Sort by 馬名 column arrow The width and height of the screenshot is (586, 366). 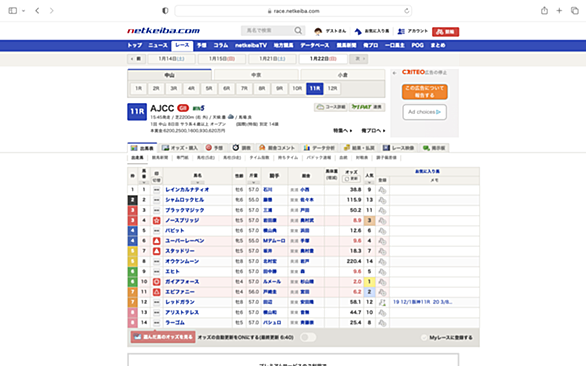pos(198,182)
